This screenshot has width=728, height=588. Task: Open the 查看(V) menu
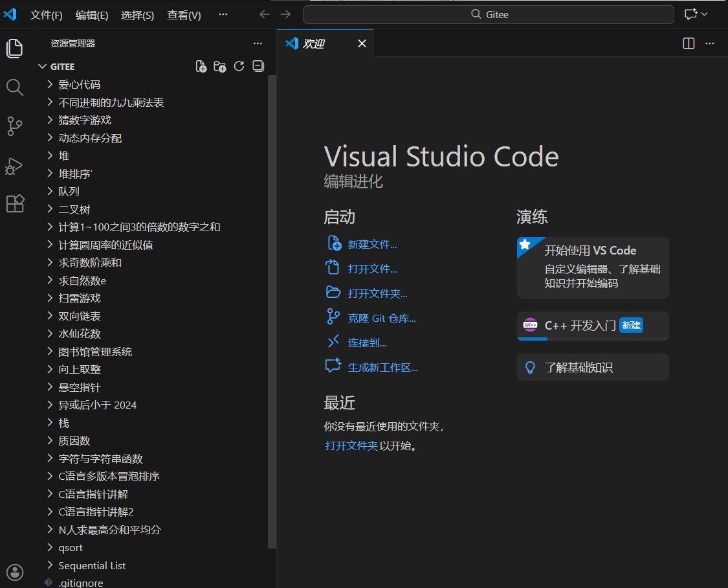point(184,16)
